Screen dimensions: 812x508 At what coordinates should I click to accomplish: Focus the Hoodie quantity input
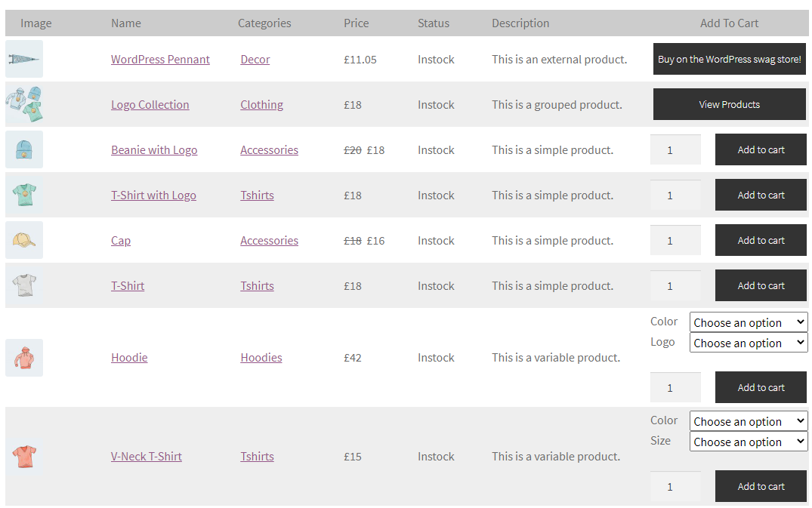[x=675, y=387]
